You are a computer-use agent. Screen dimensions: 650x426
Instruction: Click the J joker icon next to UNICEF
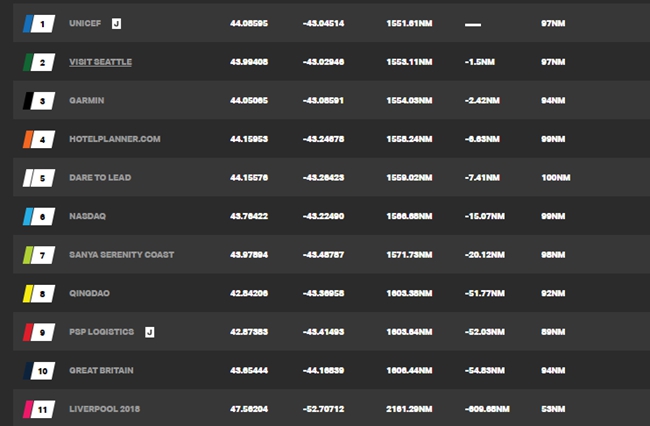coord(116,24)
